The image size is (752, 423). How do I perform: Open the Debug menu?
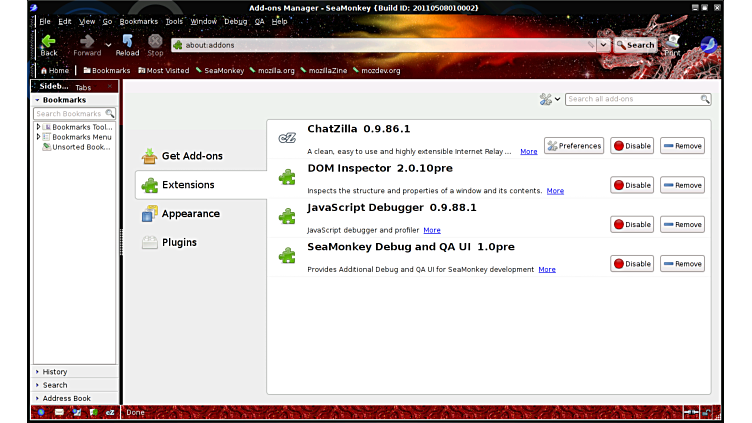[x=235, y=21]
